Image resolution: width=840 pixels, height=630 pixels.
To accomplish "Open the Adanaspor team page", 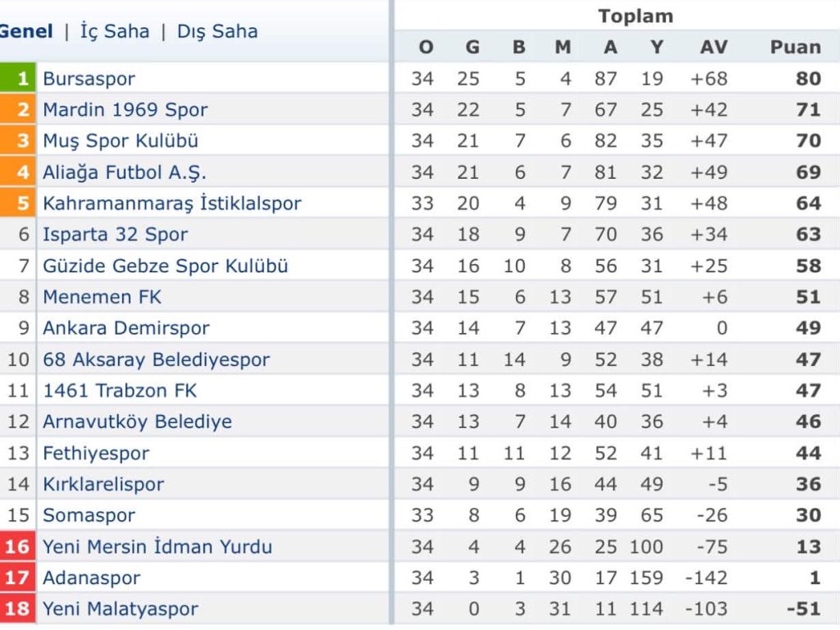I will pyautogui.click(x=93, y=577).
